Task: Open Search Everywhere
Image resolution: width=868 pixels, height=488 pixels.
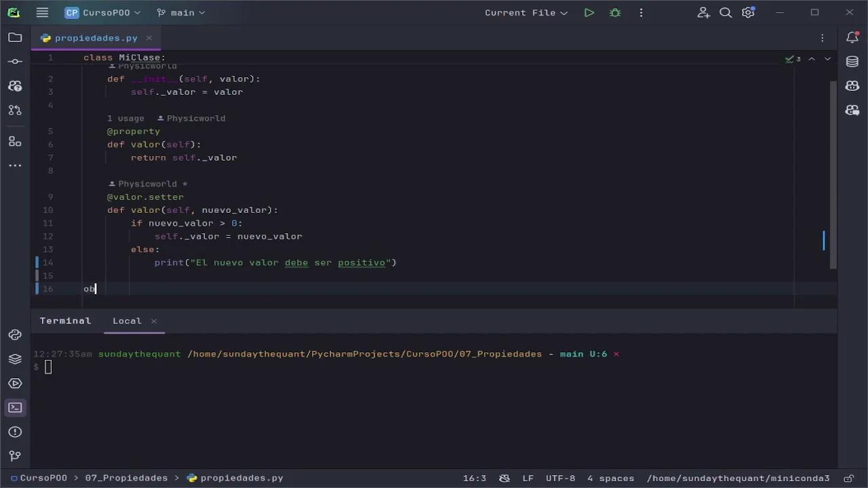Action: pyautogui.click(x=726, y=12)
